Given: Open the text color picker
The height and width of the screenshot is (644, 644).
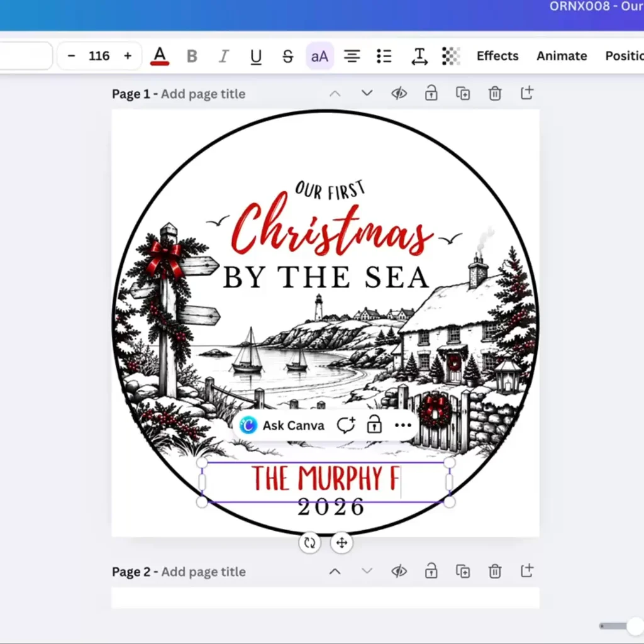Looking at the screenshot, I should pos(160,56).
